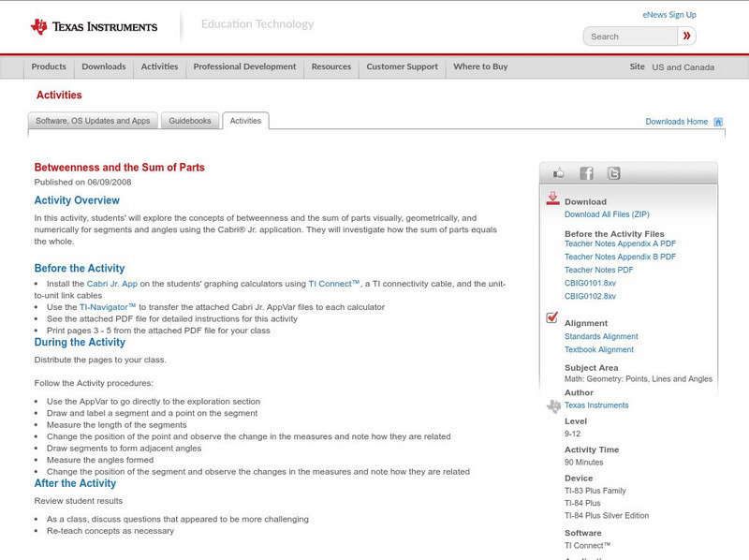Click the blue icon beside Downloads Home

click(719, 121)
